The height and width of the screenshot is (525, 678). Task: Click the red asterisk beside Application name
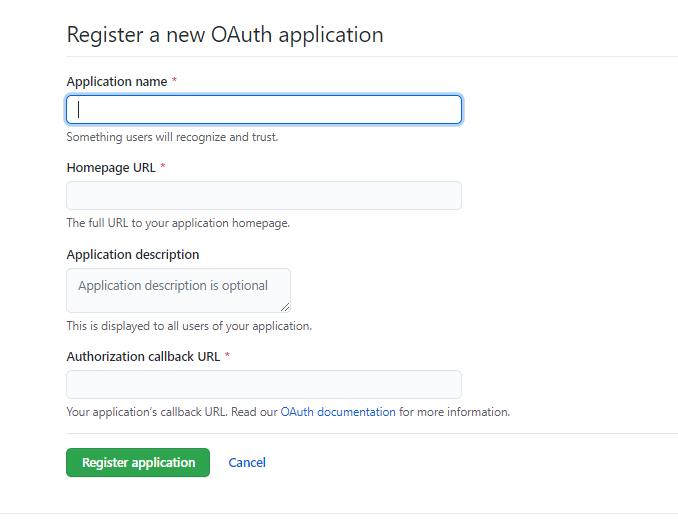(174, 81)
